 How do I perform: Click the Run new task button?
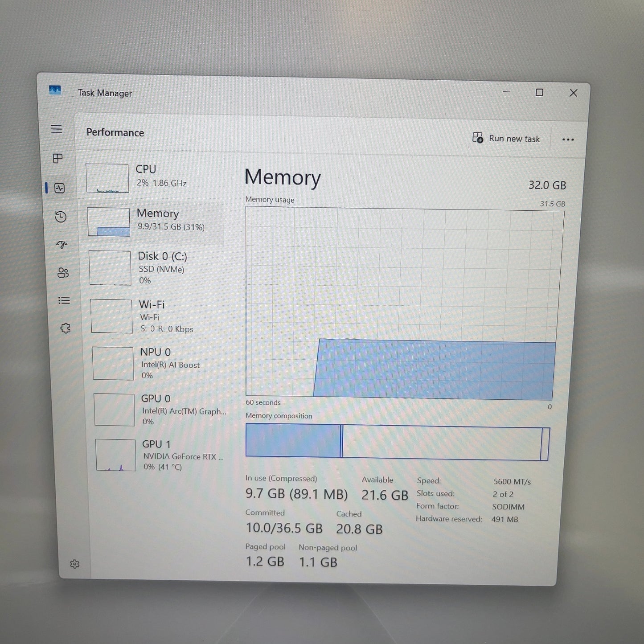coord(506,139)
